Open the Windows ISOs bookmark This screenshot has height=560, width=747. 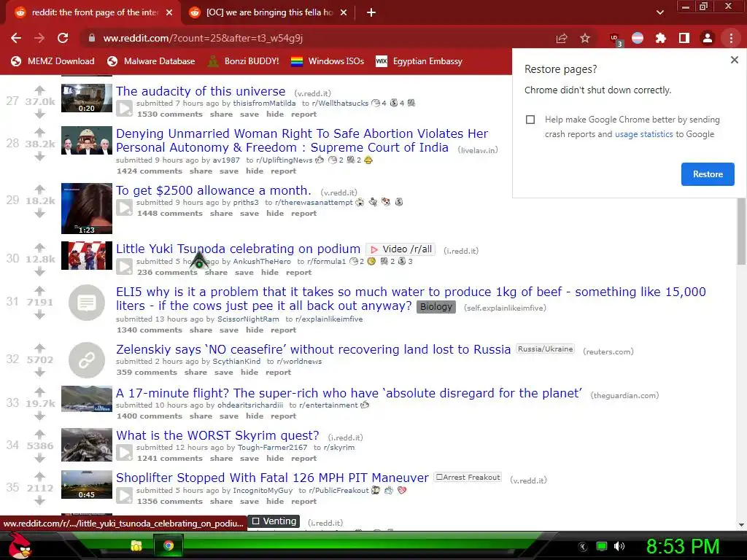pos(328,61)
